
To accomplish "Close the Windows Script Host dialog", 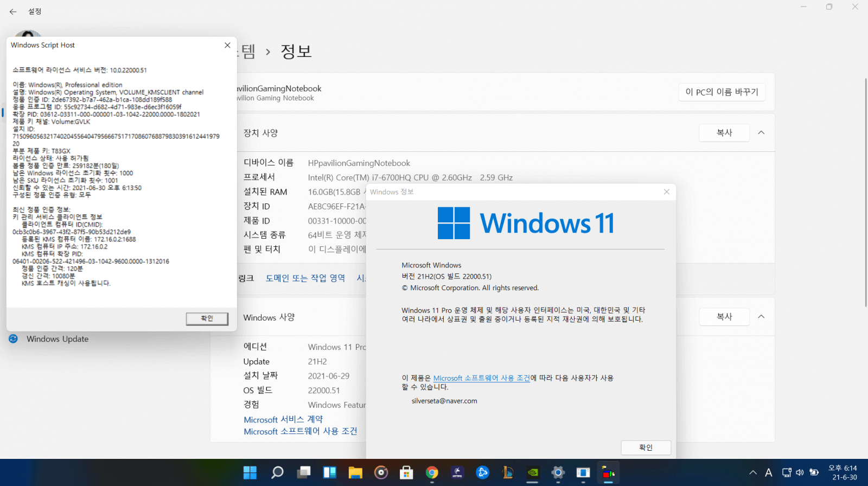I will click(x=227, y=45).
